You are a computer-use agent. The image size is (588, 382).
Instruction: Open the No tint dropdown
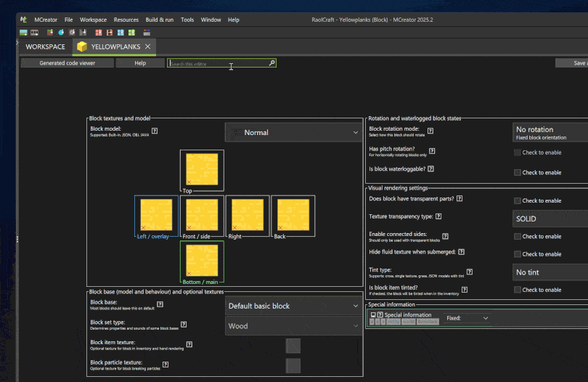click(x=550, y=272)
